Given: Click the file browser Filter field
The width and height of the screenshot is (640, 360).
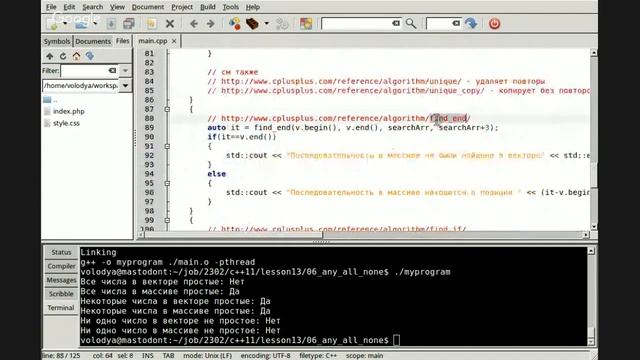Looking at the screenshot, I should pyautogui.click(x=84, y=71).
